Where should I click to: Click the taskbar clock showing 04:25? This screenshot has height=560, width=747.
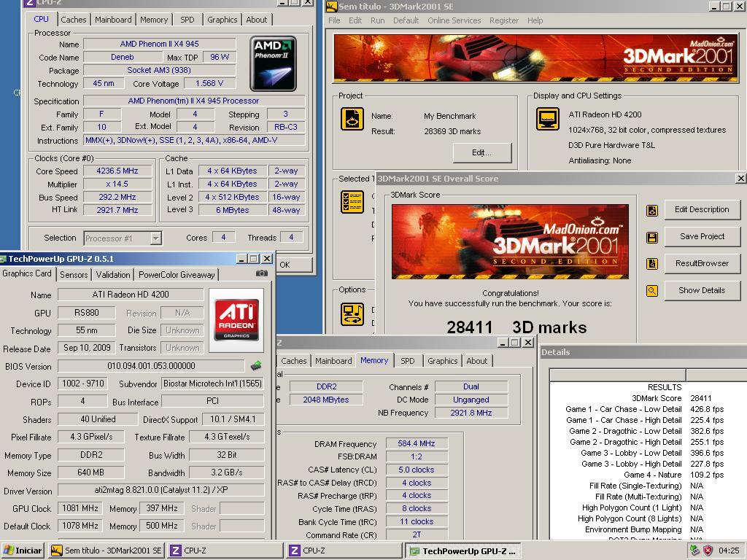pos(729,551)
